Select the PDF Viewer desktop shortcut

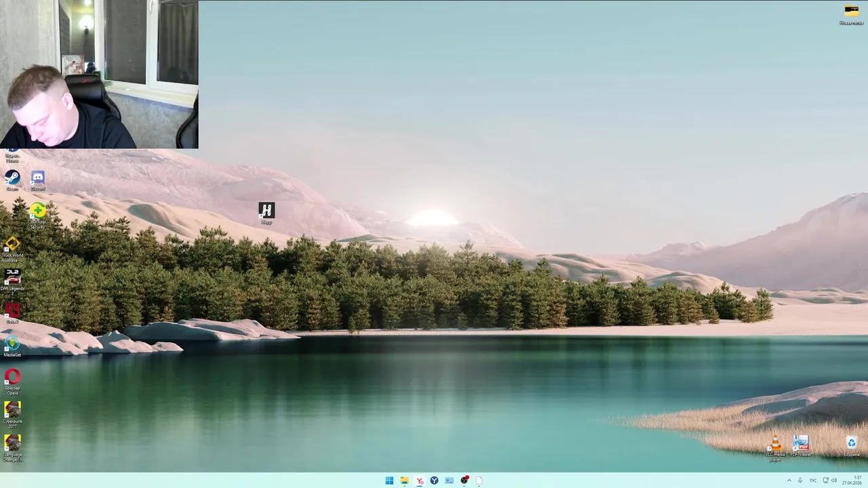tap(801, 447)
